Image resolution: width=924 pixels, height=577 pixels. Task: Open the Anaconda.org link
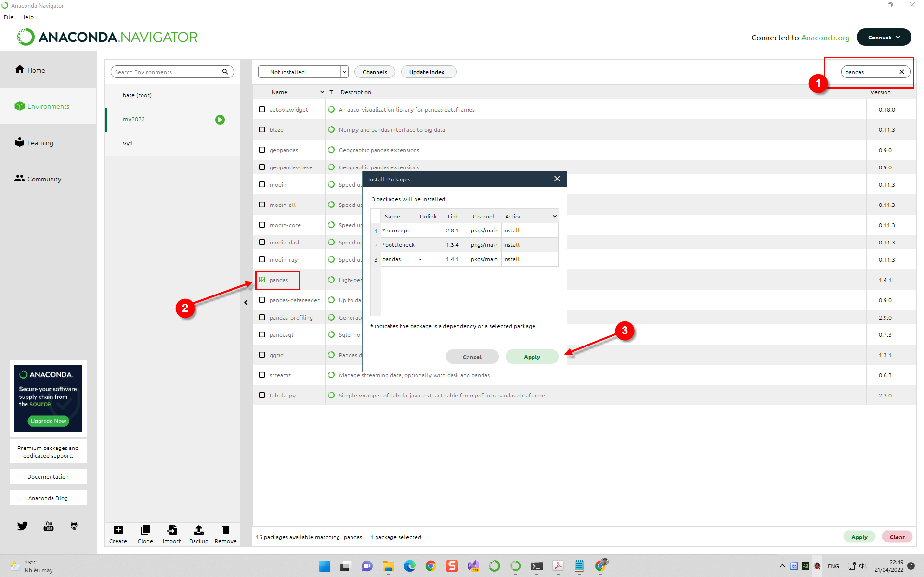(825, 38)
